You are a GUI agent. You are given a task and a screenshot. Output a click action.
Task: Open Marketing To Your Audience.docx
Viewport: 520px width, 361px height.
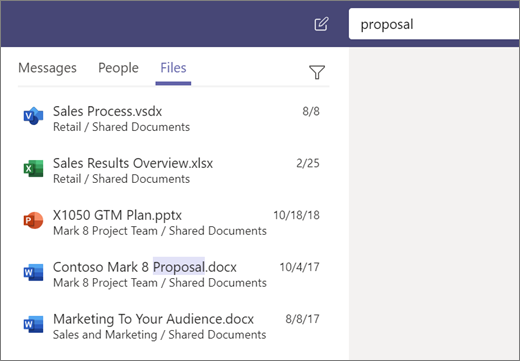(x=153, y=319)
